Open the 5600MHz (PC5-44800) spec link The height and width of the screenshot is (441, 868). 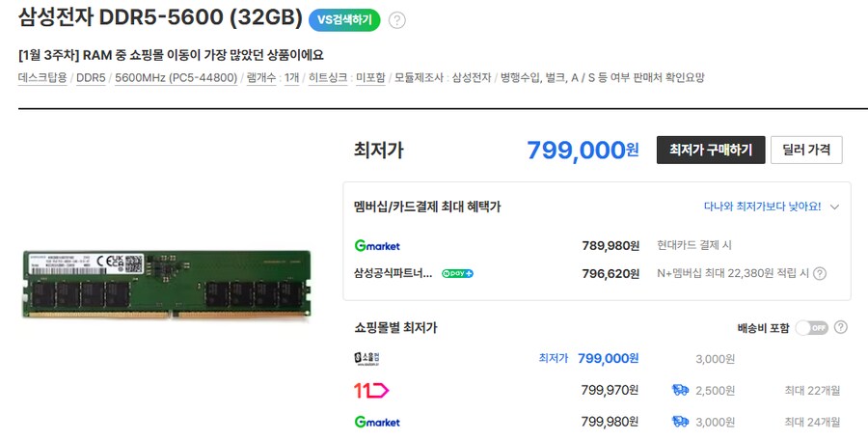[176, 78]
